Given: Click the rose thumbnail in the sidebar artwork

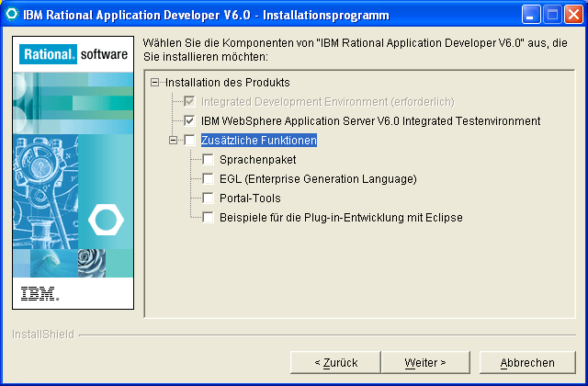Looking at the screenshot, I should 92,264.
